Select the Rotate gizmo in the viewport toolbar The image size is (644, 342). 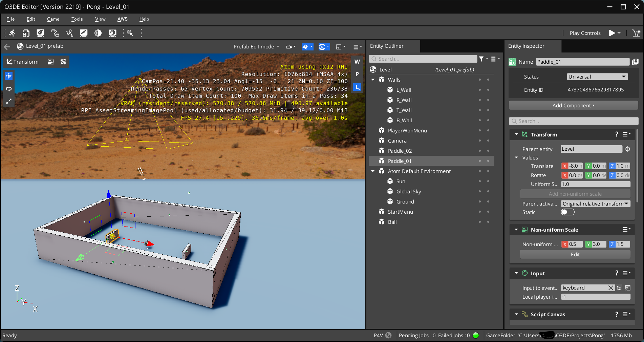[x=8, y=89]
